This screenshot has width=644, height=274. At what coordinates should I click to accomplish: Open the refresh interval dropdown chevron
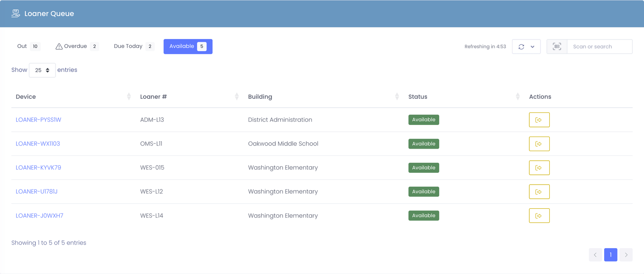[x=533, y=47]
